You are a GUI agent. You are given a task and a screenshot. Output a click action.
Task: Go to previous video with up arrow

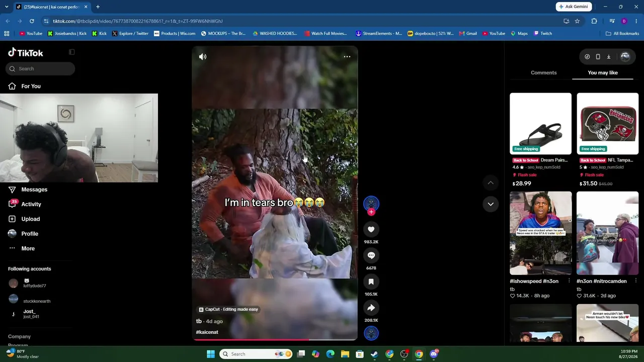pos(491,183)
